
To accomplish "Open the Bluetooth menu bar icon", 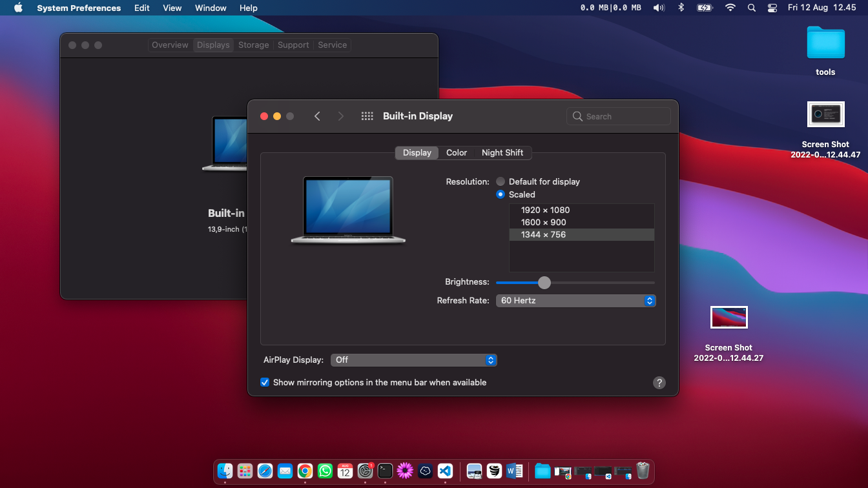I will pos(681,8).
